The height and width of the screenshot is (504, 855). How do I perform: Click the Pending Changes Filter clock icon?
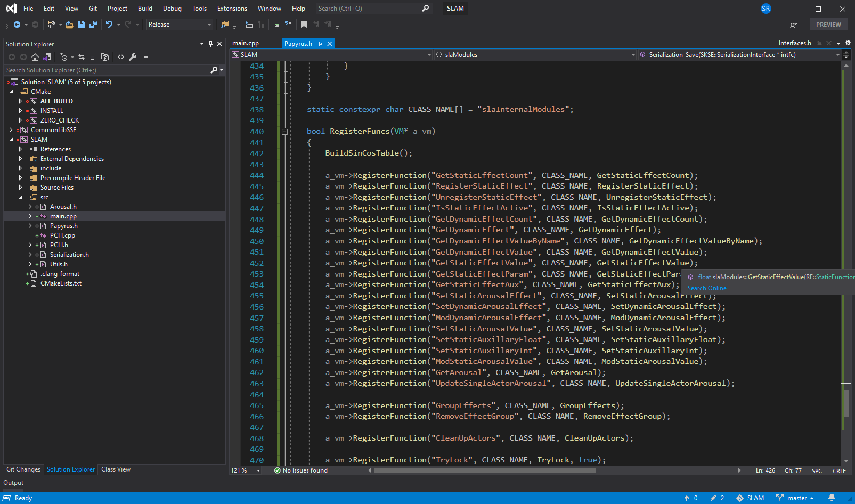tap(63, 57)
